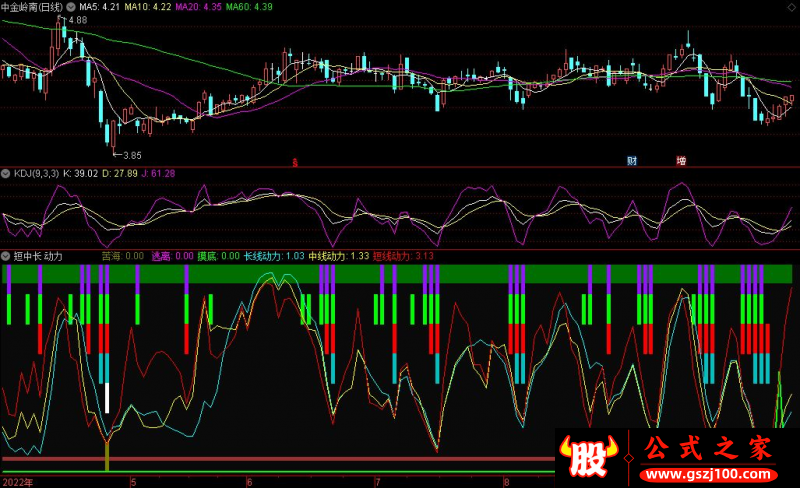Click the '增' event marker icon

681,160
